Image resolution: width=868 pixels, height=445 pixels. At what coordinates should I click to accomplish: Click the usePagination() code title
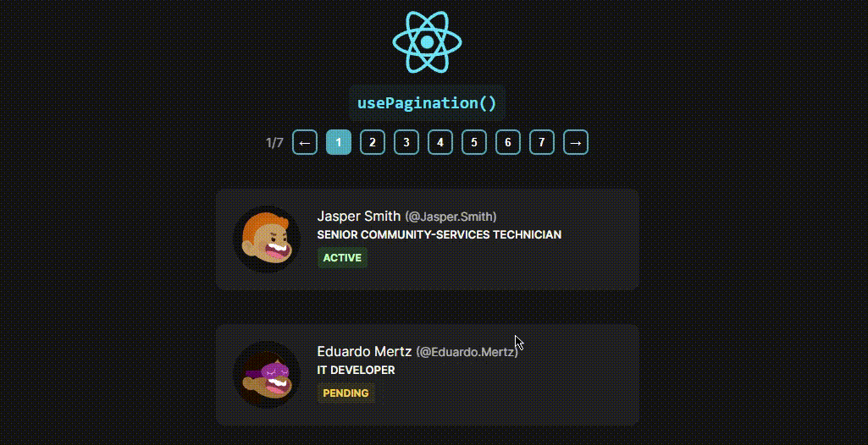click(x=427, y=103)
